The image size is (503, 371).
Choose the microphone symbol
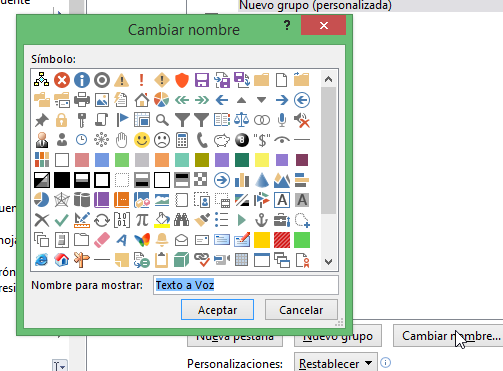[x=282, y=120]
